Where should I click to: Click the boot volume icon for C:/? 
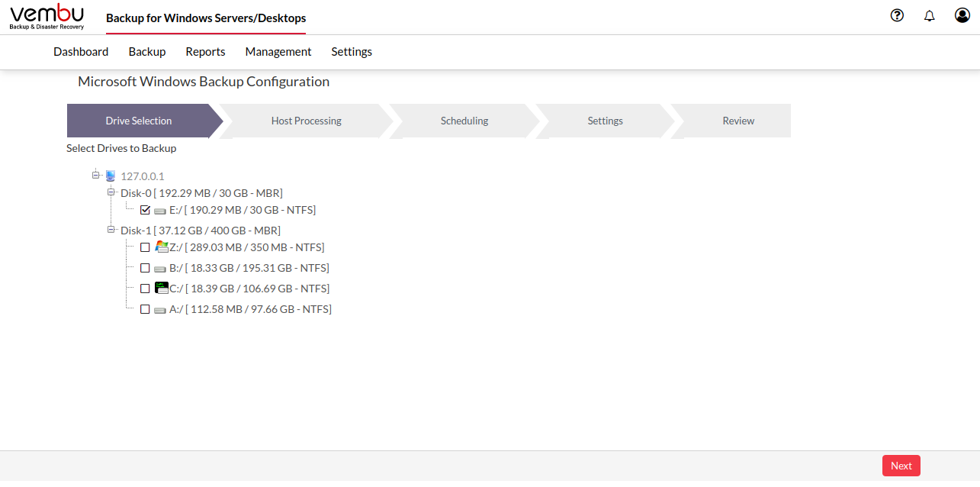tap(162, 288)
